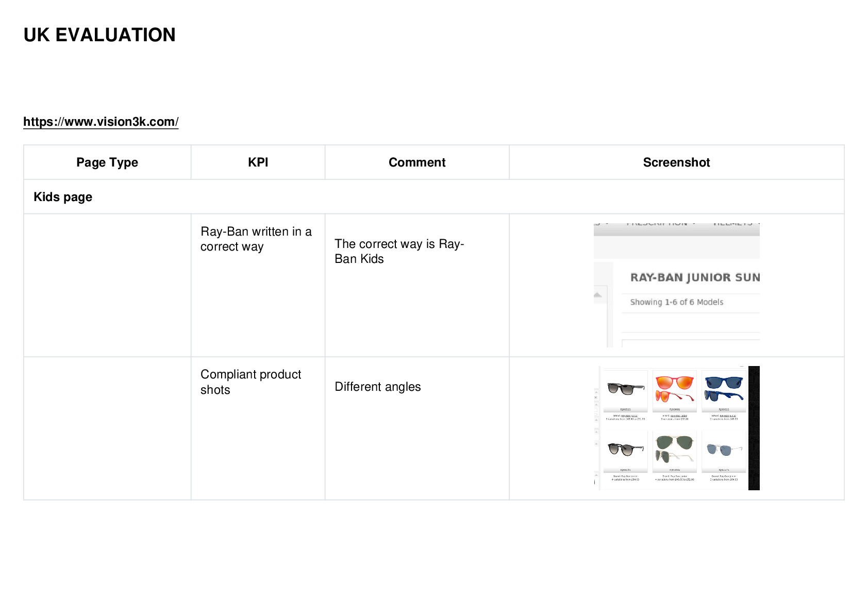The width and height of the screenshot is (868, 614).
Task: Click the 'Comment' column header
Action: pyautogui.click(x=417, y=162)
